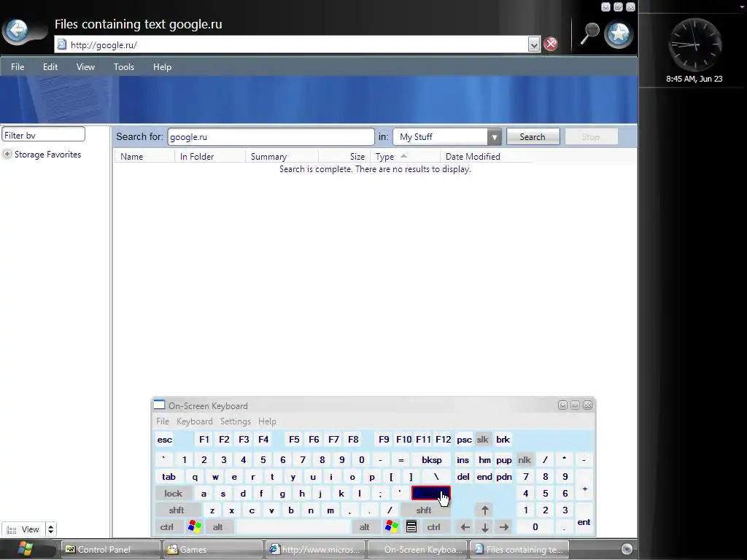Click the left Windows logo key
Viewport: 747px width, 560px height.
point(194,527)
